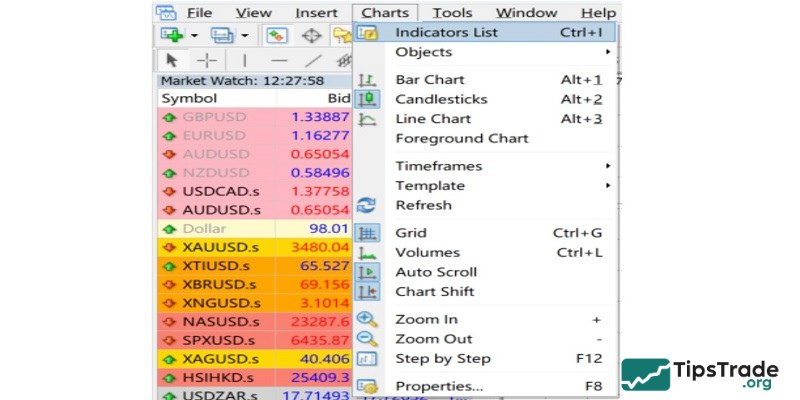
Task: Select the trendline drawing tool
Action: pyautogui.click(x=313, y=60)
